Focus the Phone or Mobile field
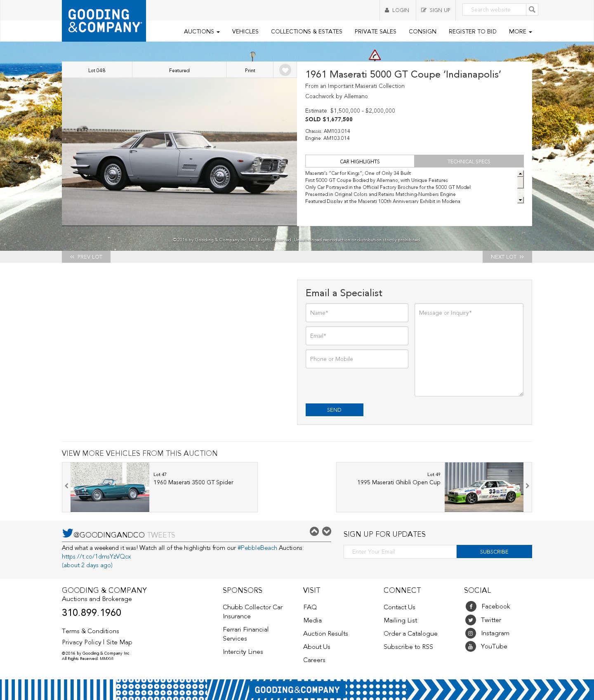Image resolution: width=594 pixels, height=700 pixels. (x=357, y=359)
